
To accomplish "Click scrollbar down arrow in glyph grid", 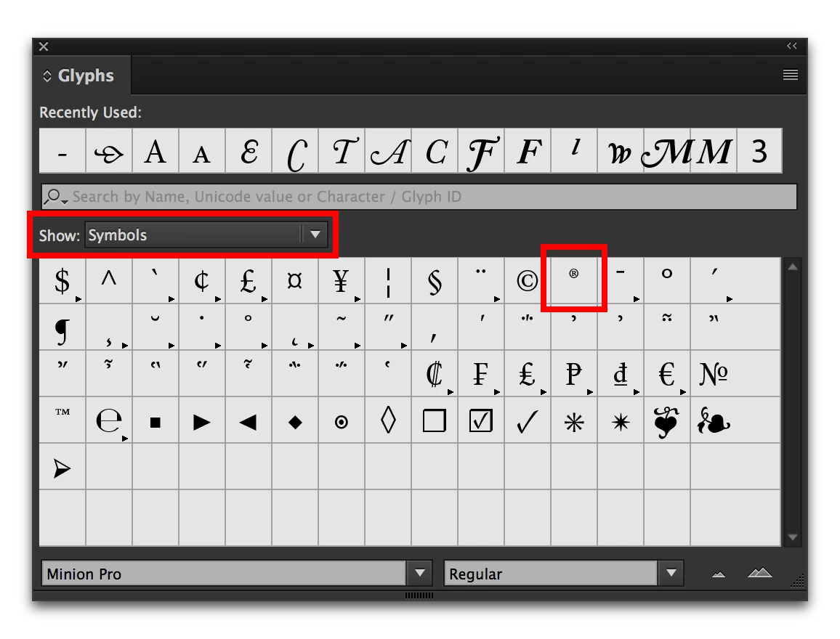I will coord(793,537).
